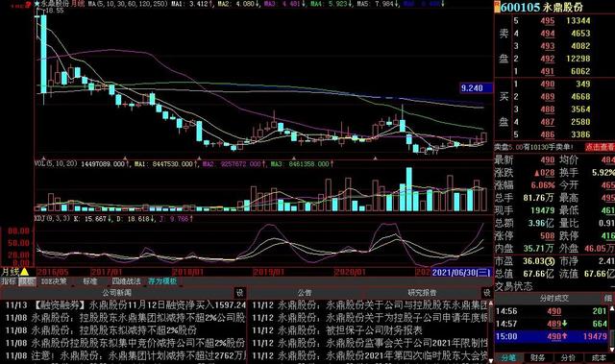
Task: Click the 市盈 value 36.03
Action: point(539,261)
